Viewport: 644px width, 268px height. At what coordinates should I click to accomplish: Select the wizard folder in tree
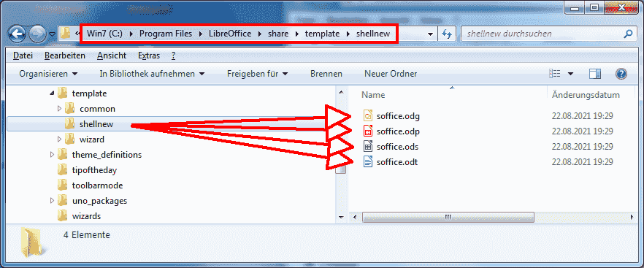point(91,139)
